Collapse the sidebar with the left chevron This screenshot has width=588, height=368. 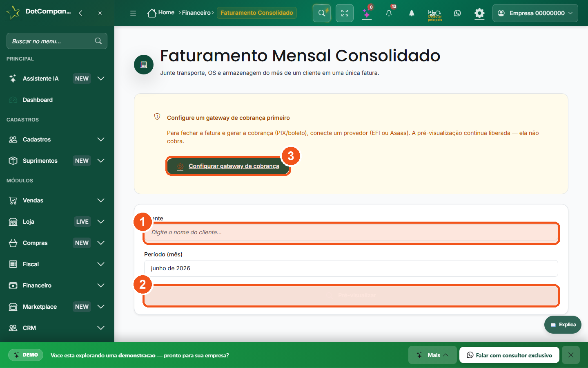(x=80, y=13)
